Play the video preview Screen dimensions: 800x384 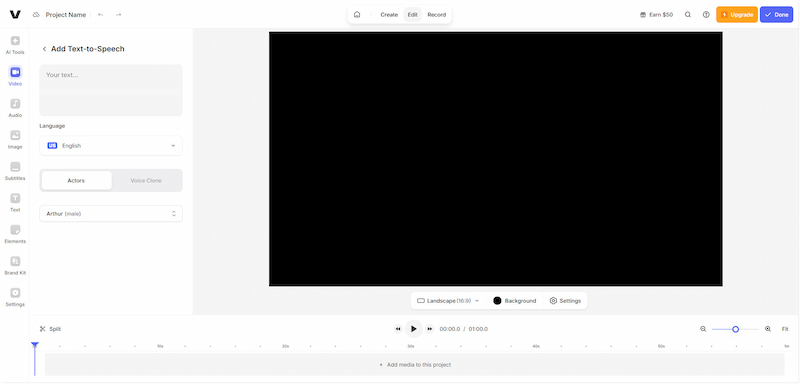coord(414,329)
